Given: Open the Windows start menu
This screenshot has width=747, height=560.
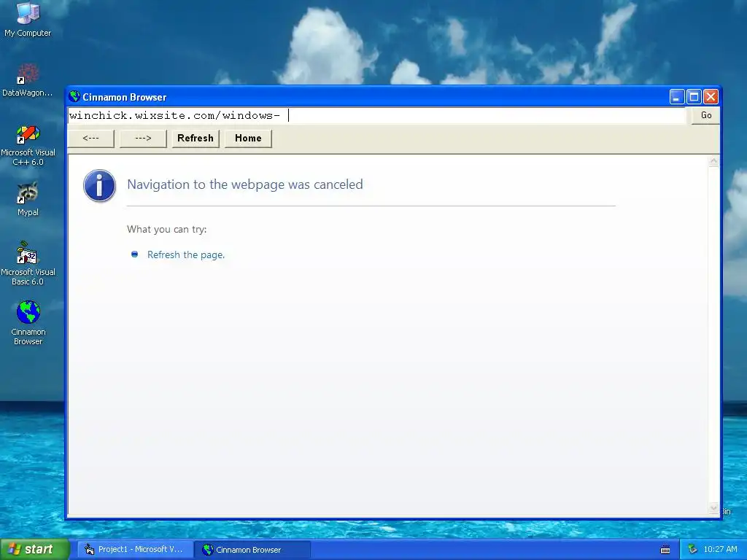Looking at the screenshot, I should click(x=34, y=550).
